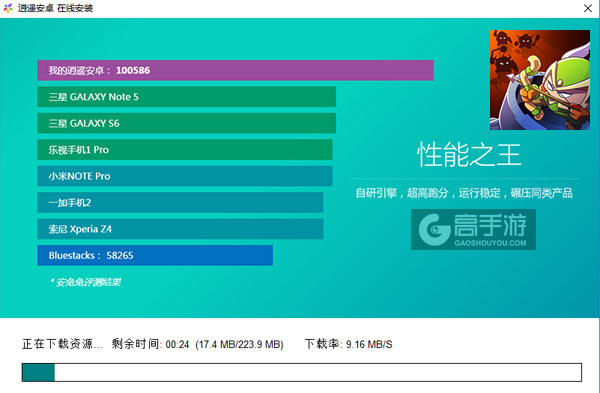Screen dimensions: 600x393
Task: Click the 自研引擎 超高跑分 tagline text
Action: (464, 193)
